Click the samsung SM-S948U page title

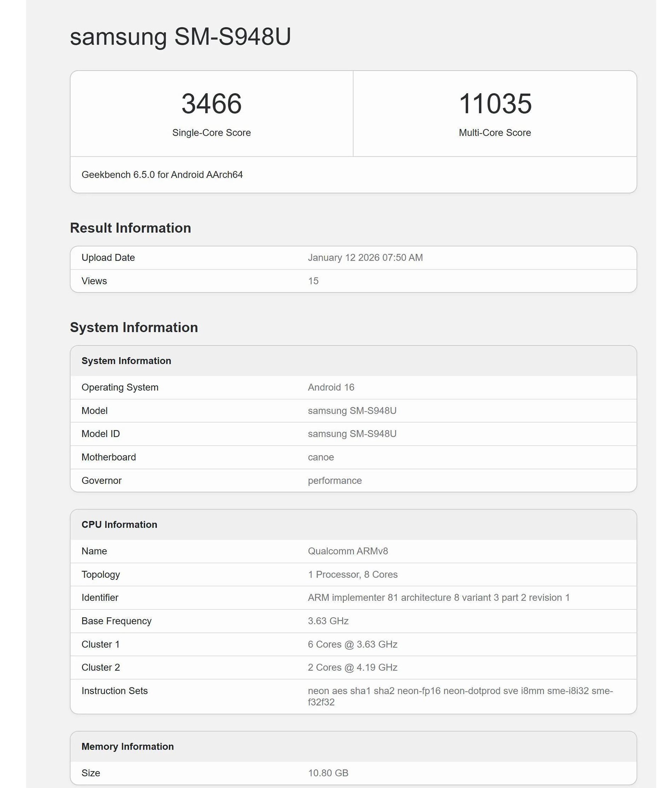(x=180, y=37)
